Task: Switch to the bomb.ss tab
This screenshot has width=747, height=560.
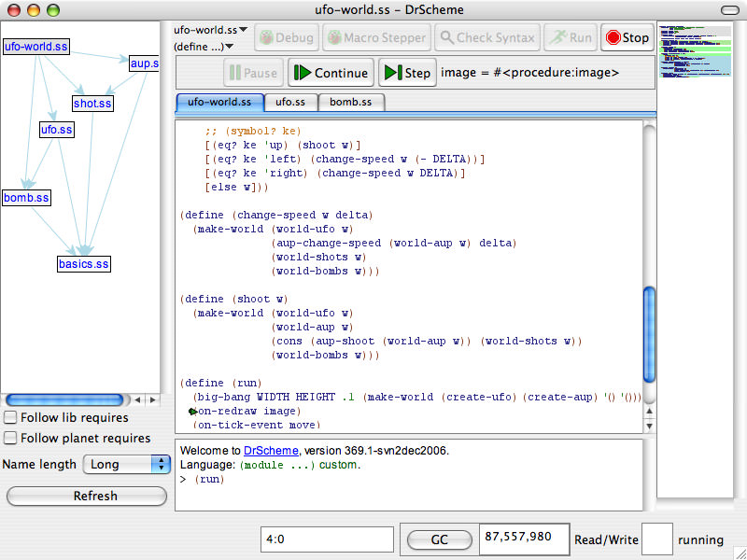Action: click(351, 102)
